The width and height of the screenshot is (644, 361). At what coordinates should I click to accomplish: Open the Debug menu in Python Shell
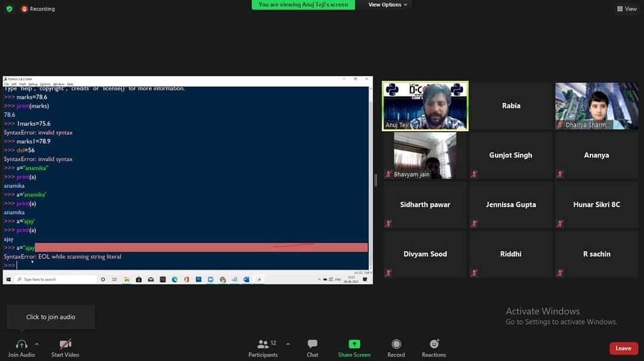click(33, 84)
